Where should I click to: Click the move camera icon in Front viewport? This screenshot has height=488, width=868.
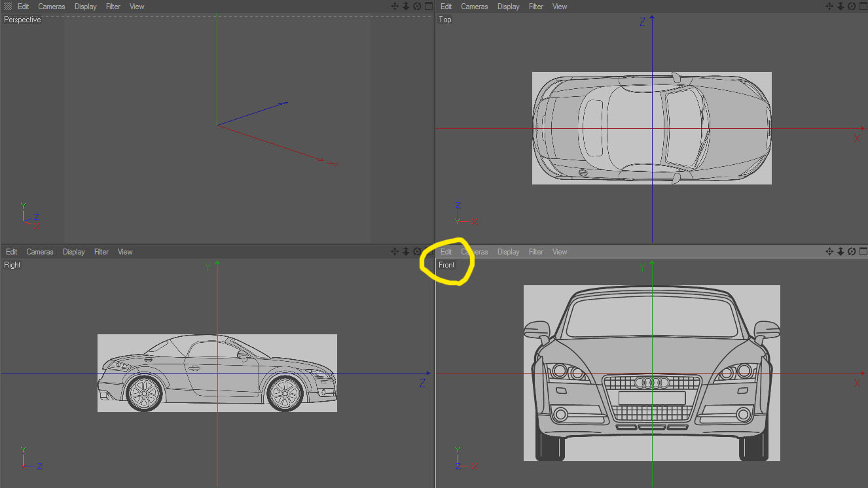(x=829, y=252)
